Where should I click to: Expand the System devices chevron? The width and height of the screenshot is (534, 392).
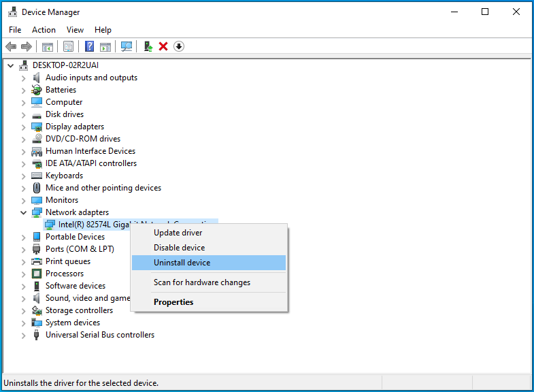pos(23,323)
